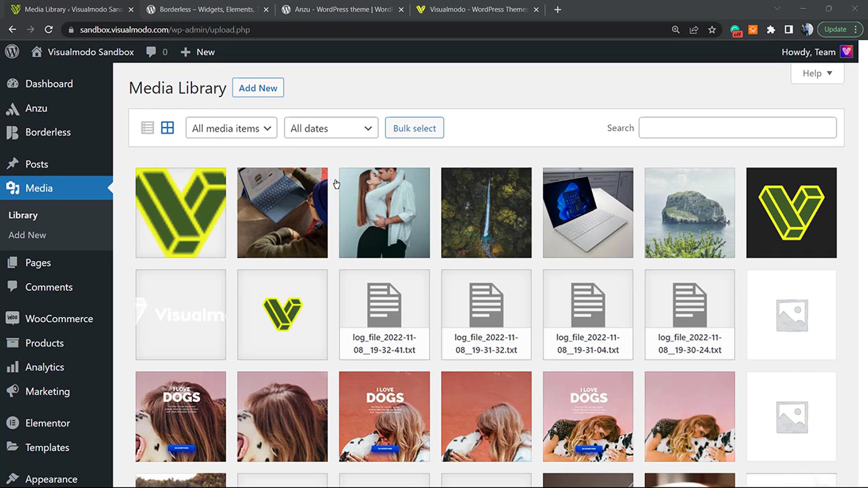Image resolution: width=868 pixels, height=488 pixels.
Task: Switch to Visualmodo WordPress Themes tab
Action: click(477, 9)
